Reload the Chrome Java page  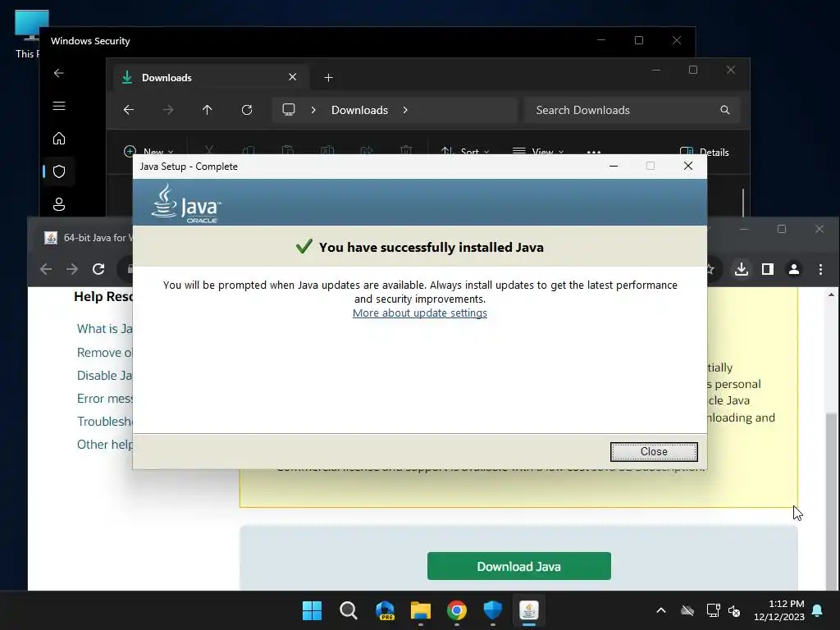pos(98,269)
